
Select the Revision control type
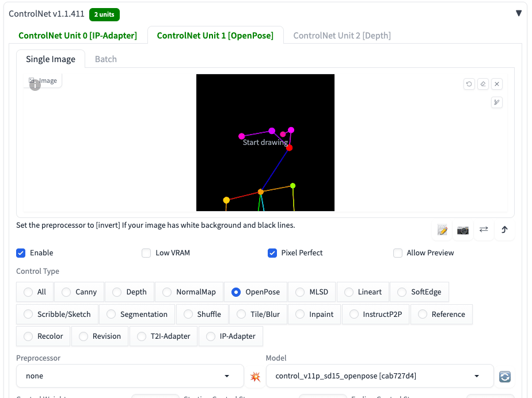point(100,336)
